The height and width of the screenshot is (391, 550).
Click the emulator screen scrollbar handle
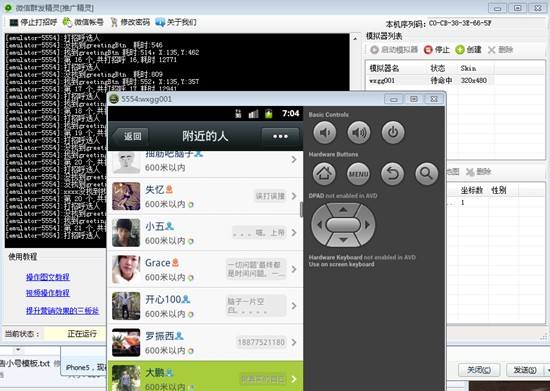point(301,209)
